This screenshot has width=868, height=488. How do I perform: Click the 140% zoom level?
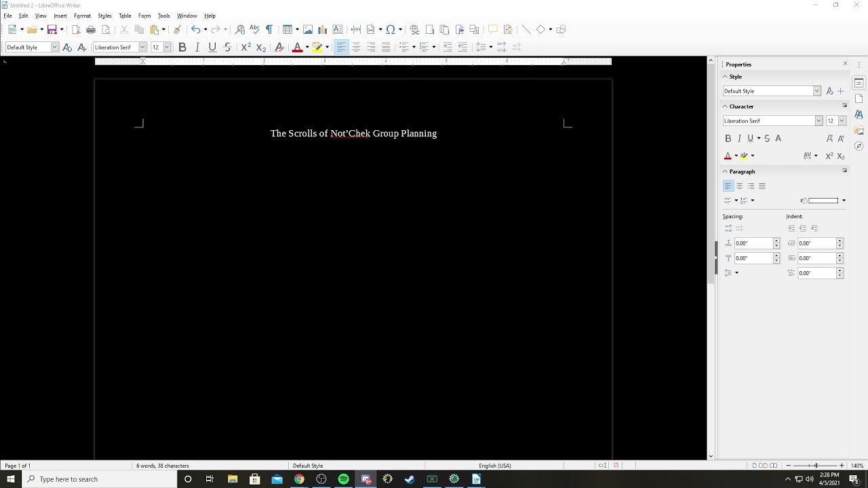click(x=857, y=466)
